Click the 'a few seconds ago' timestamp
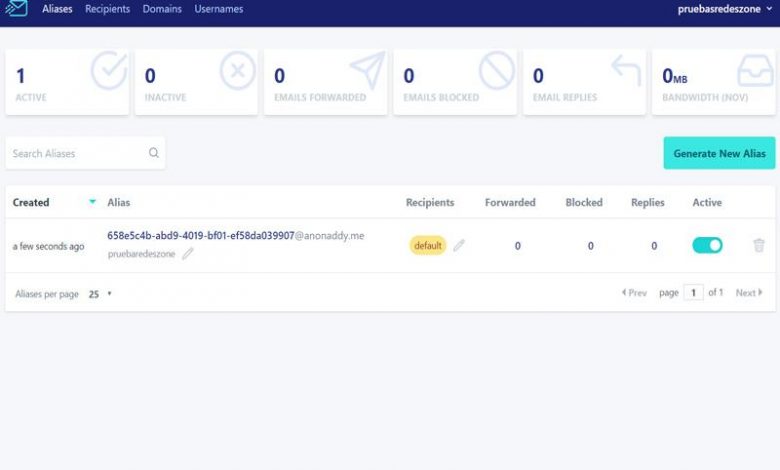Screen dimensions: 780x470 [48, 246]
